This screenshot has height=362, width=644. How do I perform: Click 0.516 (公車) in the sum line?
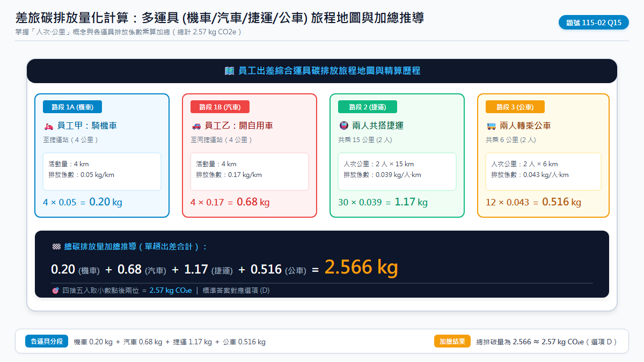click(x=279, y=269)
